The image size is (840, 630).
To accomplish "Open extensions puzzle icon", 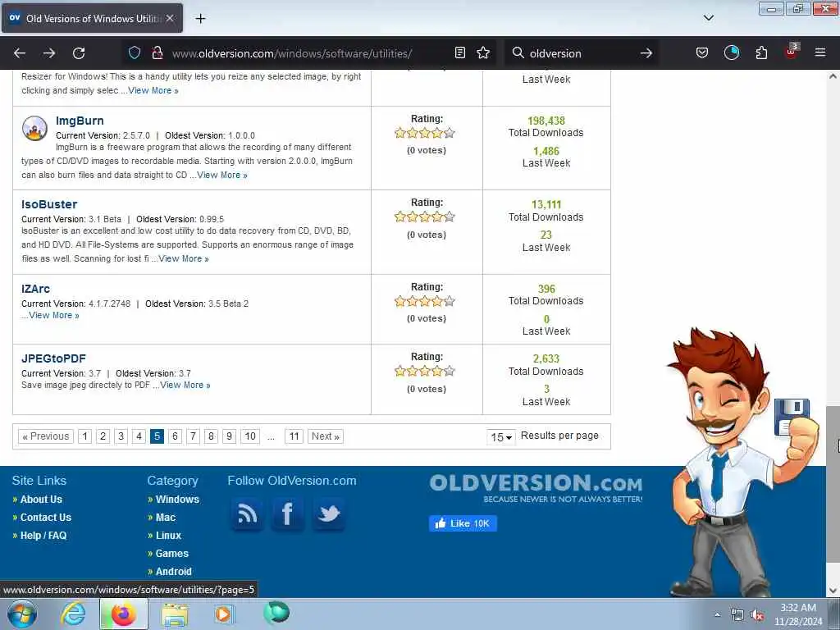I will pos(761,52).
